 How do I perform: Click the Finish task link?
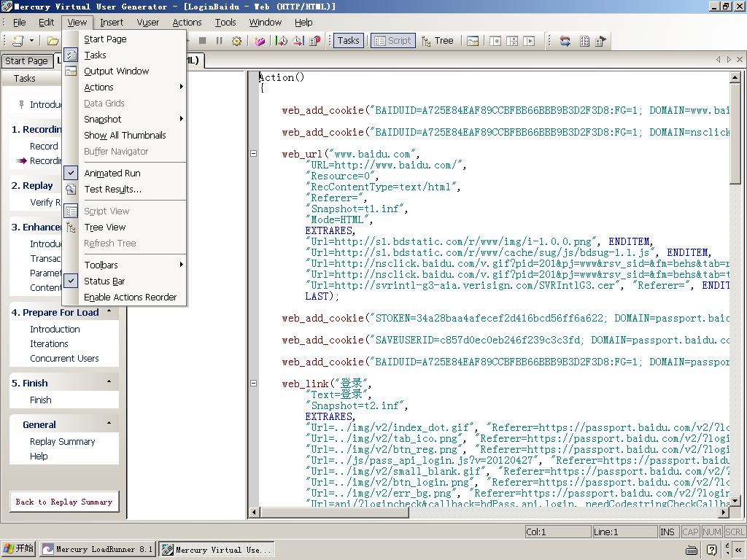click(41, 400)
